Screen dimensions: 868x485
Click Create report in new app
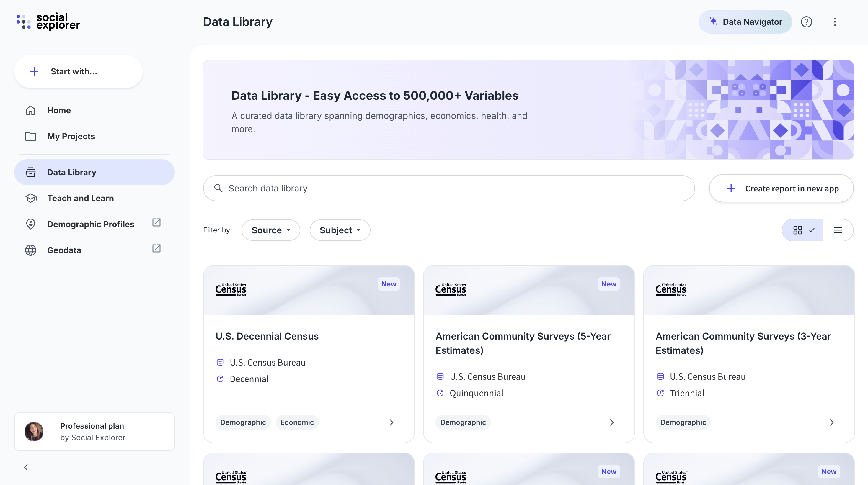pyautogui.click(x=781, y=188)
